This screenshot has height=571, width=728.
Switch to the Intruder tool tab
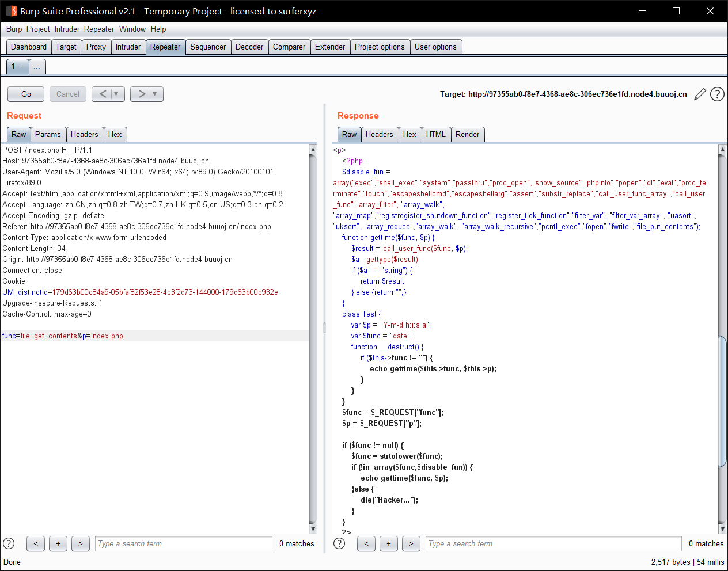pyautogui.click(x=128, y=47)
